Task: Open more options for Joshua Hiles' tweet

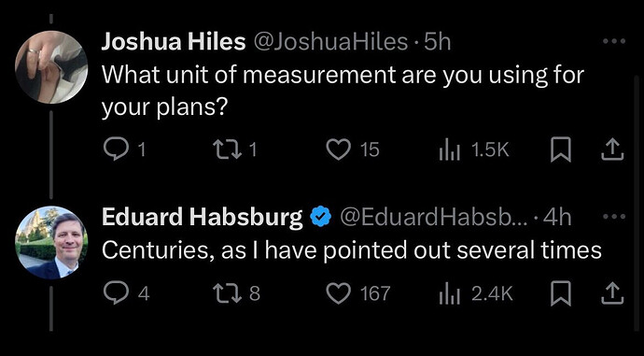Action: click(614, 41)
